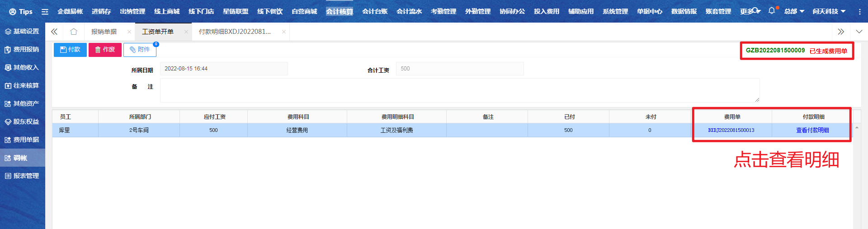Open the 会计台账 menu
868x229 pixels.
374,11
